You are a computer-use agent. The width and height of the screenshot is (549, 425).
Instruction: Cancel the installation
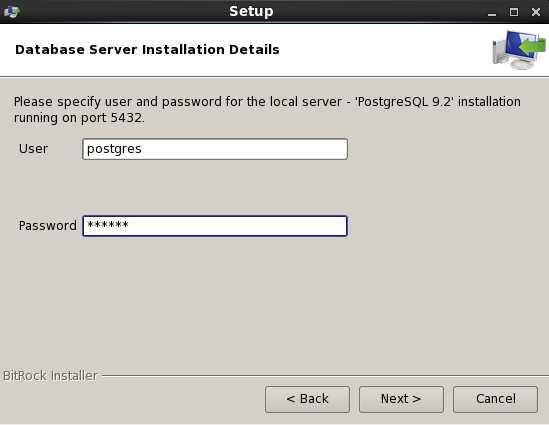[x=495, y=399]
